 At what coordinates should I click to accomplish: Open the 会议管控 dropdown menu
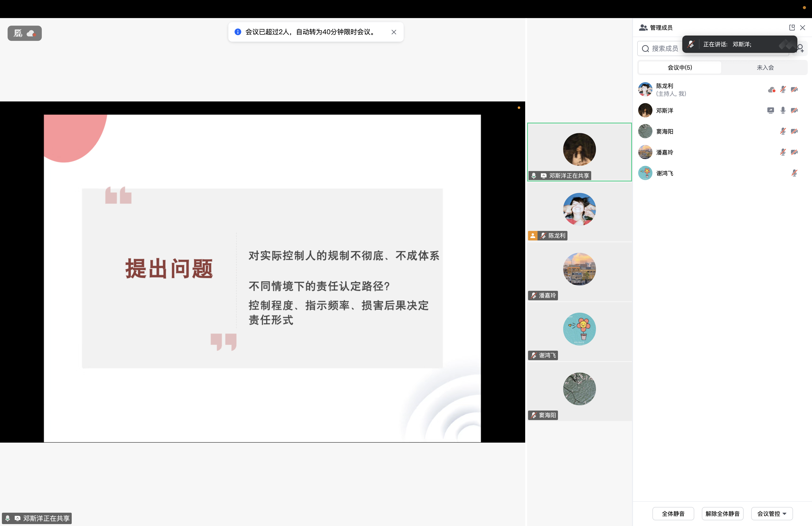click(772, 513)
